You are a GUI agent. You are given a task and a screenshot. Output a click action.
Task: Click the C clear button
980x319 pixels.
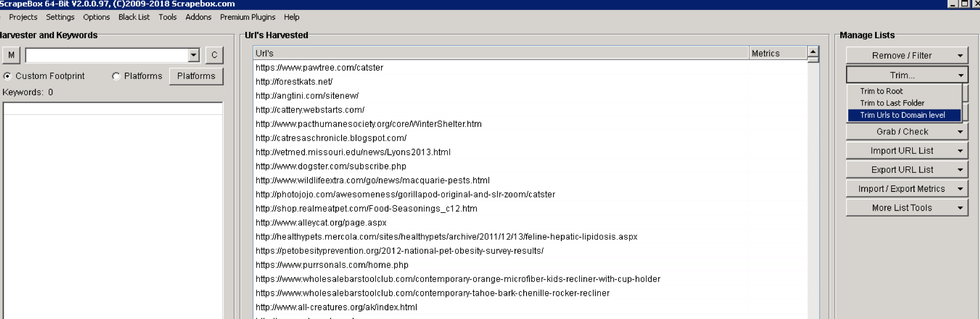tap(214, 55)
